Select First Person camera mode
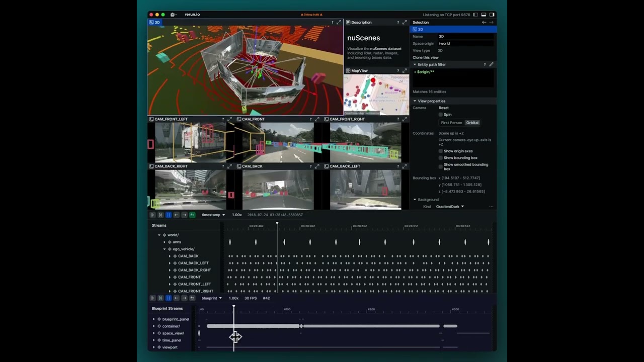644x362 pixels. pyautogui.click(x=451, y=123)
